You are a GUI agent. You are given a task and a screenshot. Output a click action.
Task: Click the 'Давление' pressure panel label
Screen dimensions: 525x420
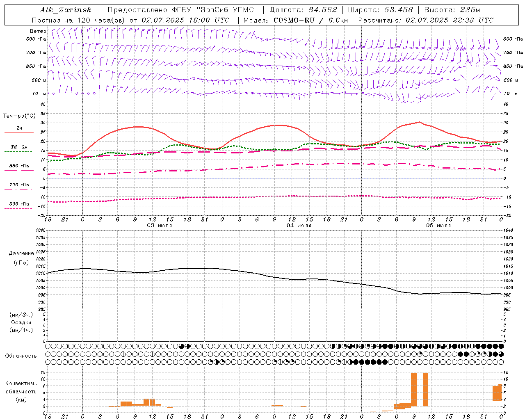coord(21,253)
